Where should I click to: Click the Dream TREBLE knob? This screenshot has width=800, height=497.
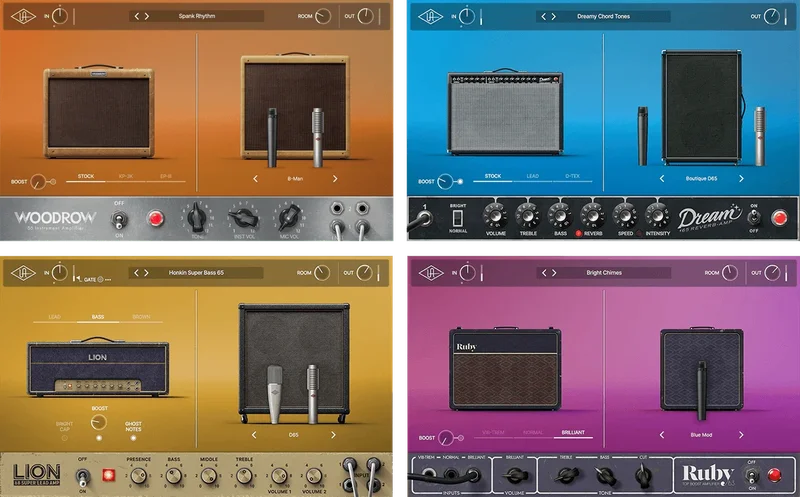528,216
